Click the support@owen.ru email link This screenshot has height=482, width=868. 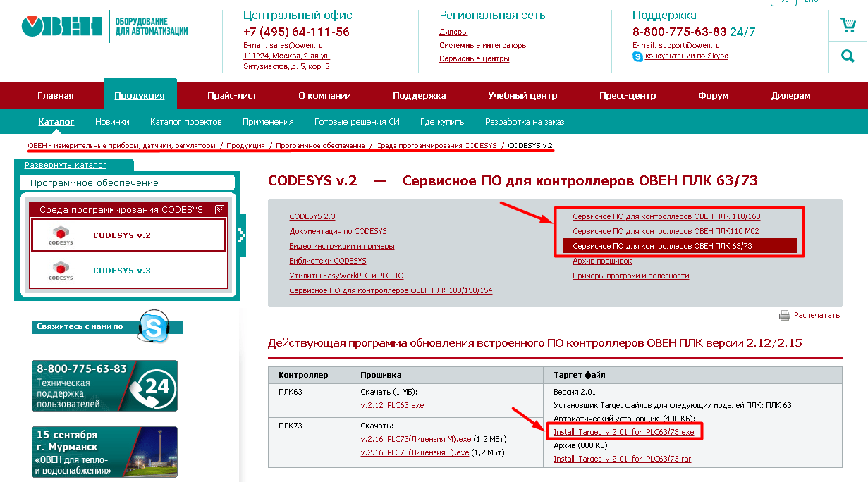689,45
